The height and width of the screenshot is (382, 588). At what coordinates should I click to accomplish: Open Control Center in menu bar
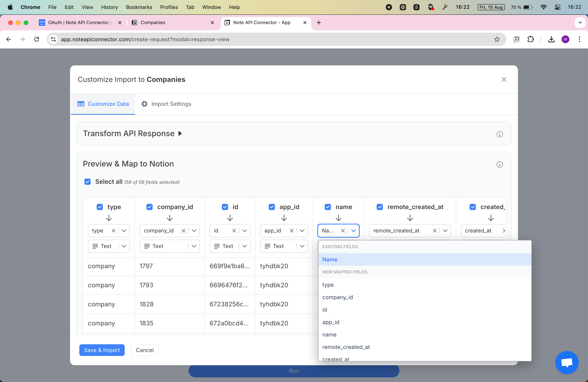[x=558, y=7]
